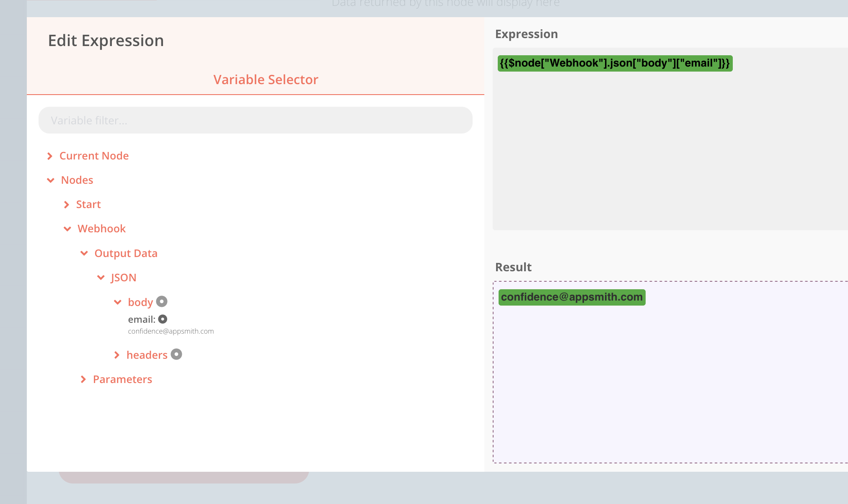Click the green Webhook expression token
The image size is (848, 504).
point(615,63)
